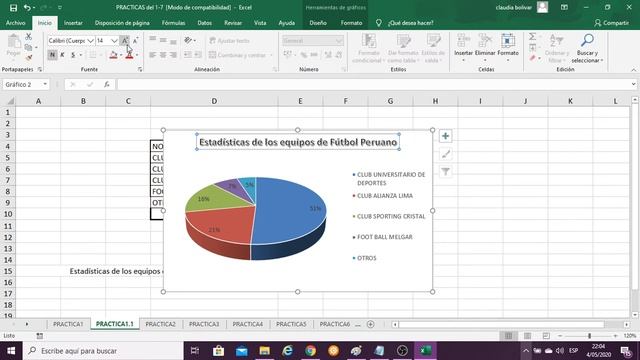Image resolution: width=640 pixels, height=360 pixels.
Task: Open the chart Formato tab
Action: pyautogui.click(x=351, y=23)
